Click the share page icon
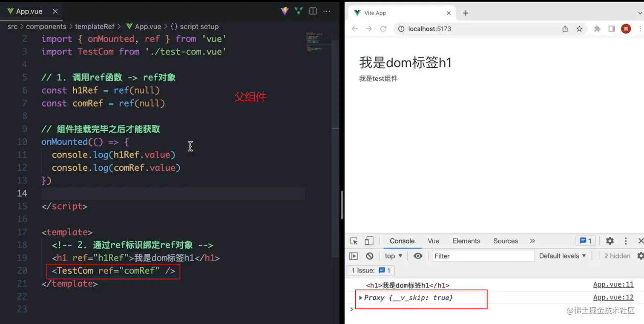The width and height of the screenshot is (644, 324). tap(565, 29)
